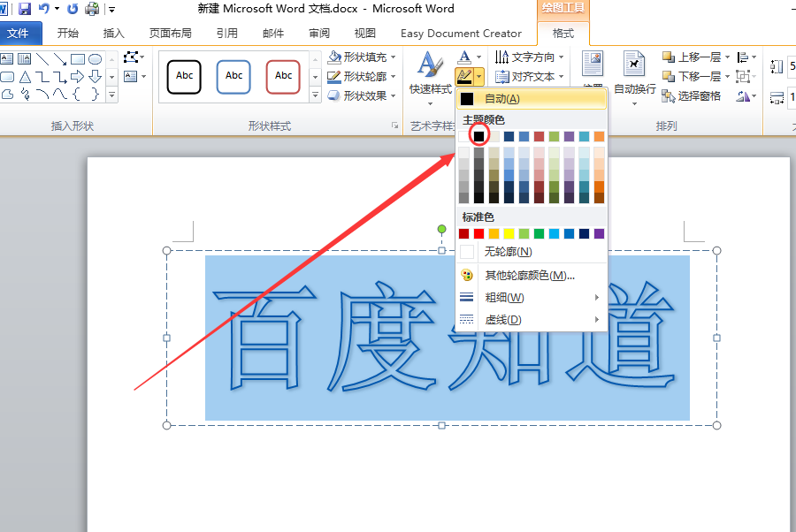Viewport: 796px width, 532px height.
Task: Open the 粗细 weight submenu
Action: pos(532,298)
